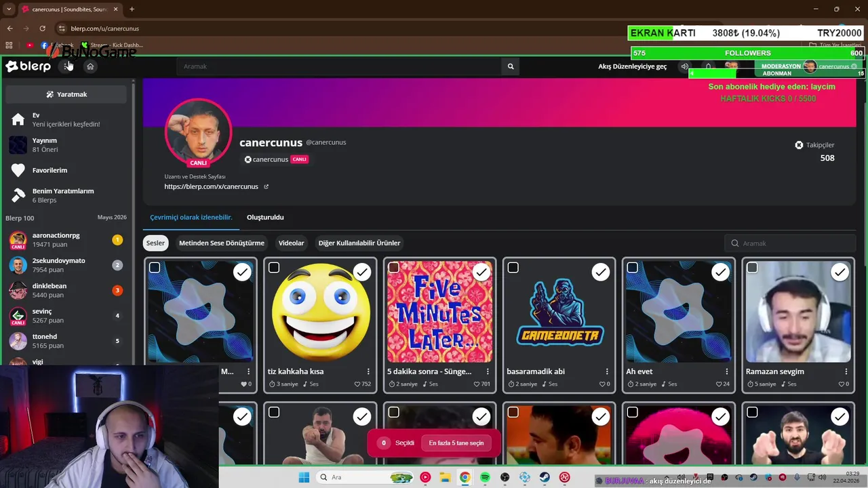Tick checkbox on Ramazan sevgim card
Image resolution: width=868 pixels, height=488 pixels.
(x=751, y=268)
